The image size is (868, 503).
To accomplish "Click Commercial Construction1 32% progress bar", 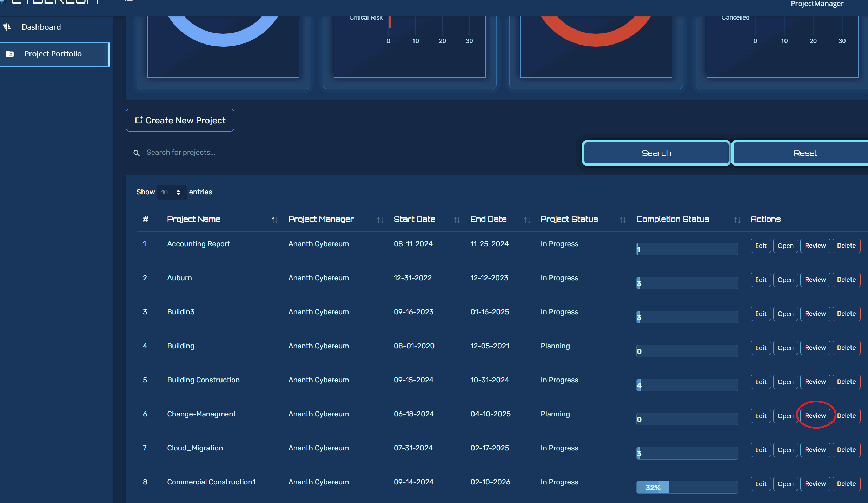I will pyautogui.click(x=687, y=487).
